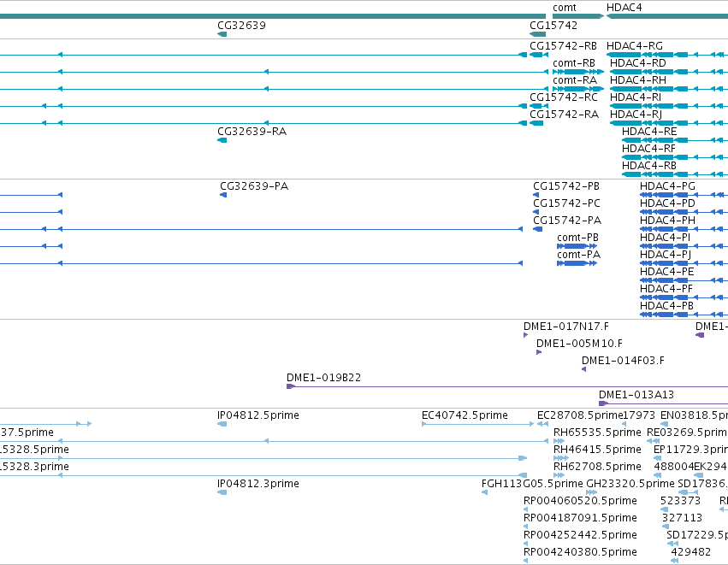Image resolution: width=728 pixels, height=565 pixels.
Task: Click the CG32639 gene arrow glyph
Action: pos(222,34)
